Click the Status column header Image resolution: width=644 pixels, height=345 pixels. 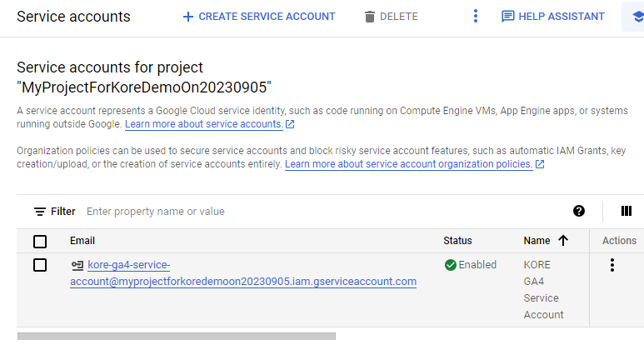[457, 241]
